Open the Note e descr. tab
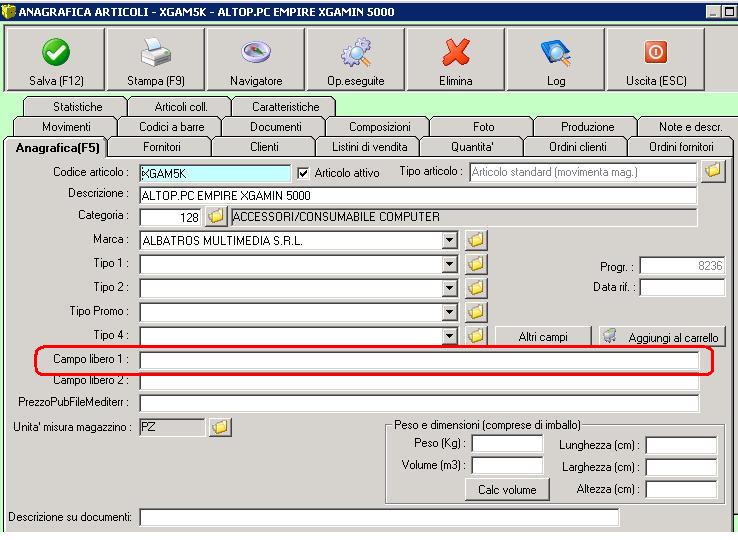 [689, 127]
